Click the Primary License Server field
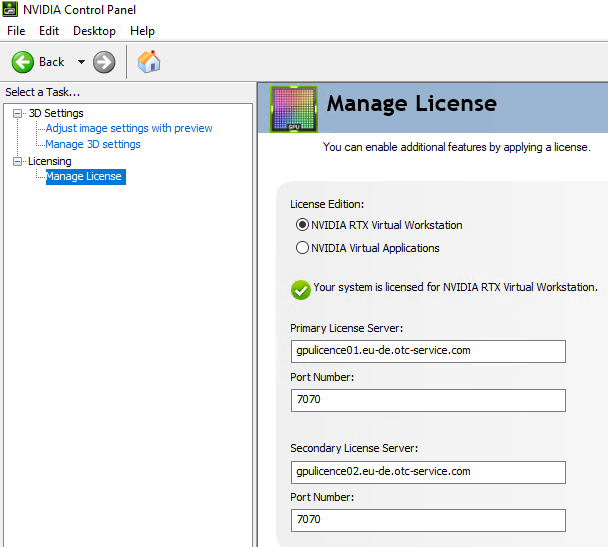Viewport: 608px width, 547px height. [428, 351]
